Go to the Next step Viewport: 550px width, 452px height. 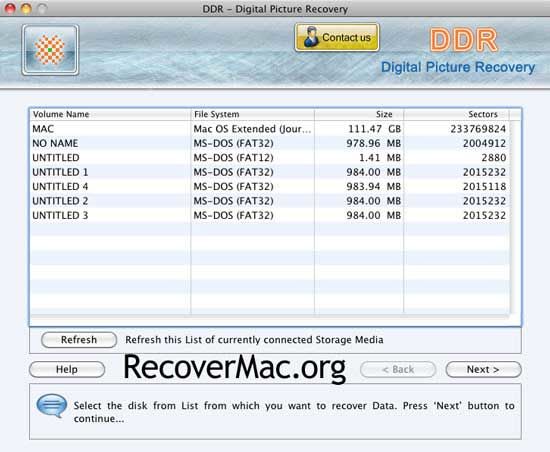coord(483,370)
